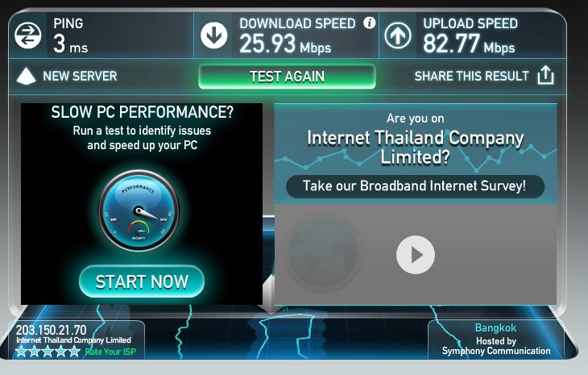Viewport: 588px width, 375px height.
Task: Take the Broadband Internet Survey
Action: 415,186
